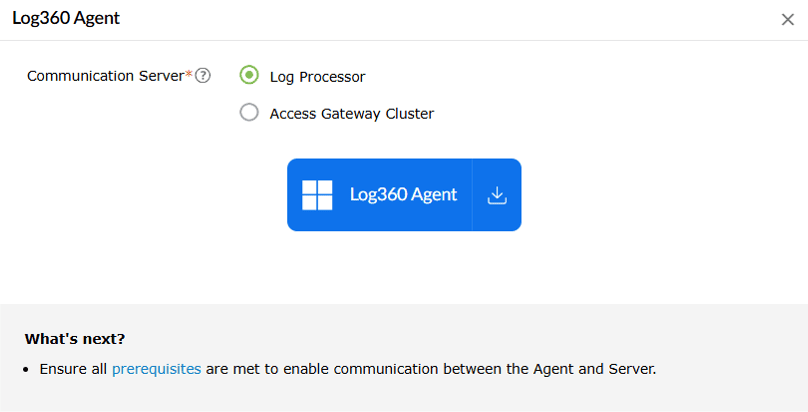Open the prerequisites link
This screenshot has height=412, width=808.
pos(156,369)
